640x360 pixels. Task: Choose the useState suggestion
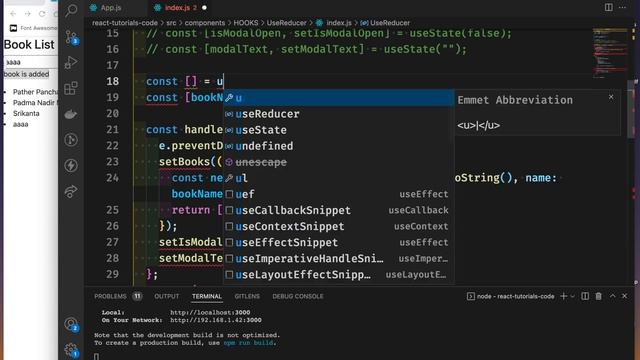point(339,130)
